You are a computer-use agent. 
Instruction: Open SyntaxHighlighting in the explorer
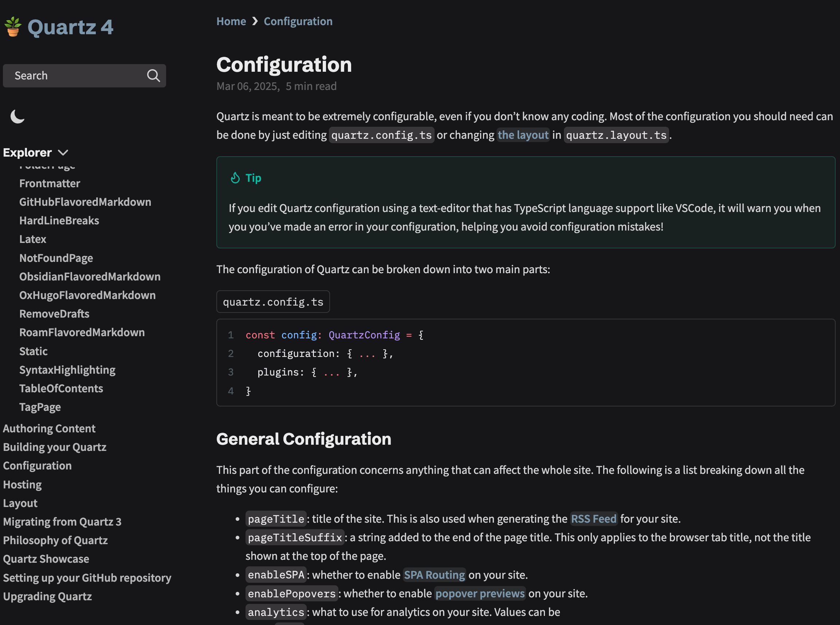67,370
